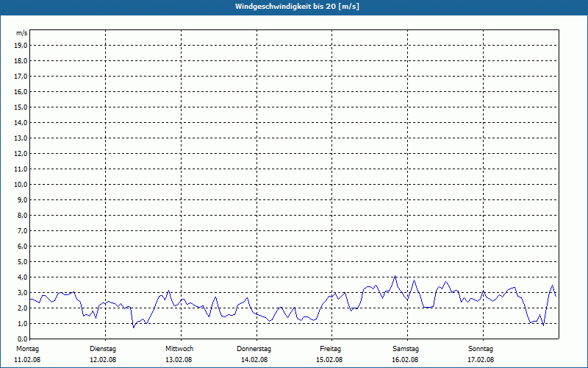Click the m/s unit label
The width and height of the screenshot is (588, 368).
[22, 33]
